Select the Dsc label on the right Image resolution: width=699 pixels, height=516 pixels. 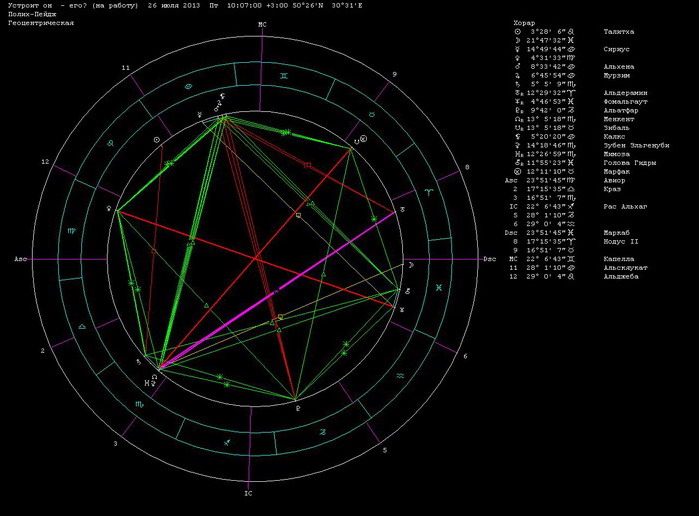point(489,259)
